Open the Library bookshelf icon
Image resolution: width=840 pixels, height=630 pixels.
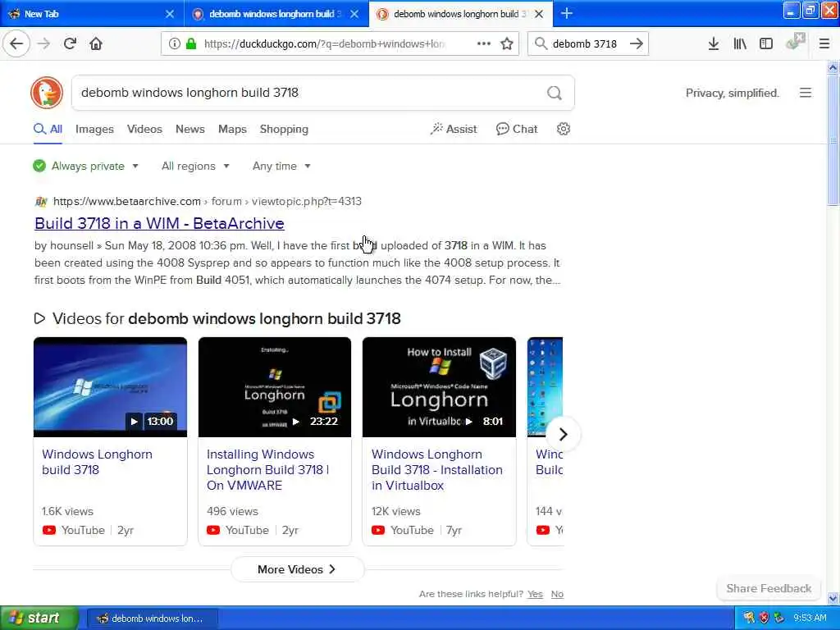click(x=740, y=43)
